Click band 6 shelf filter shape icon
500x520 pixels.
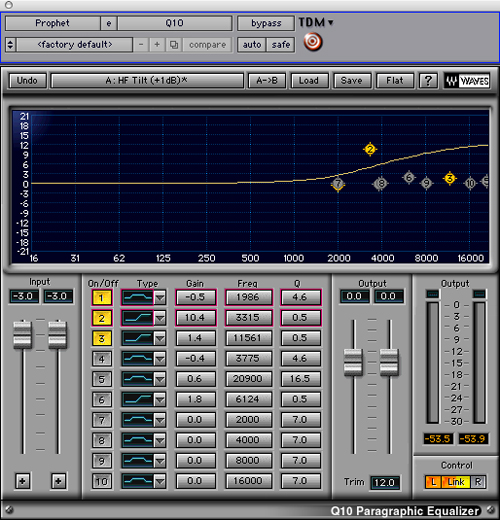pyautogui.click(x=137, y=399)
